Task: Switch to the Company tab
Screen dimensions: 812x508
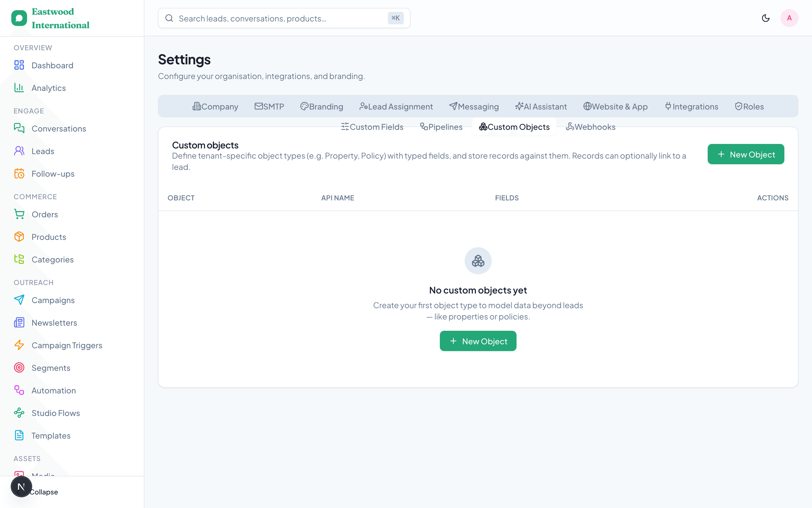Action: coord(215,106)
